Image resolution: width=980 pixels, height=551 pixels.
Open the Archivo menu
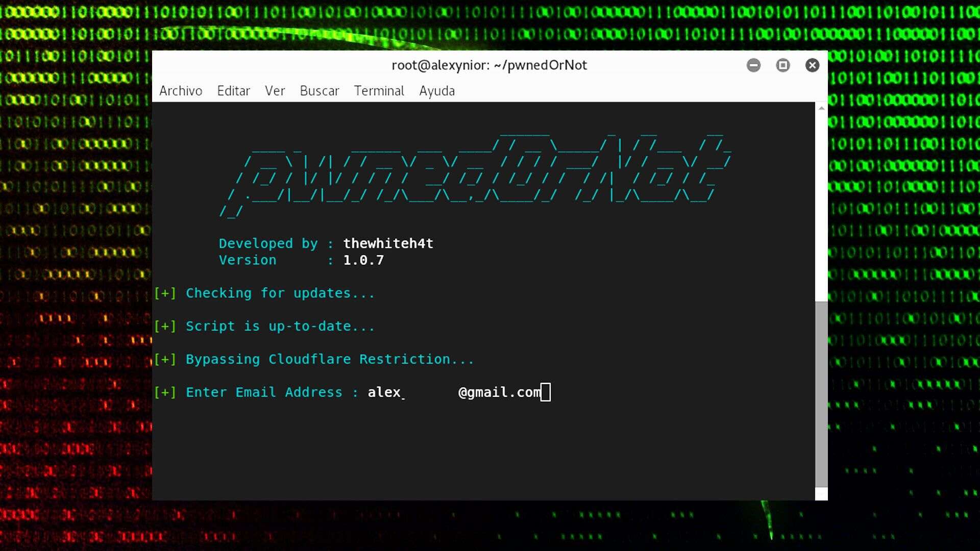click(181, 91)
